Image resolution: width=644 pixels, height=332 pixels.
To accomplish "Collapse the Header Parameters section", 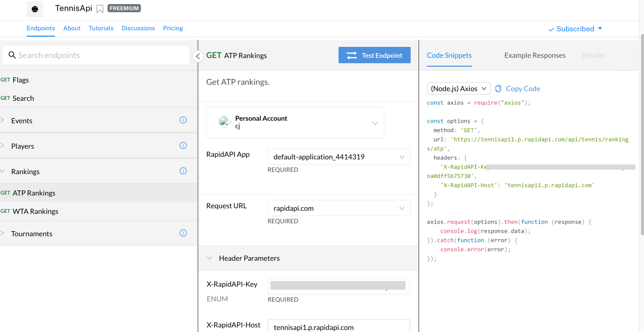I will coord(209,258).
